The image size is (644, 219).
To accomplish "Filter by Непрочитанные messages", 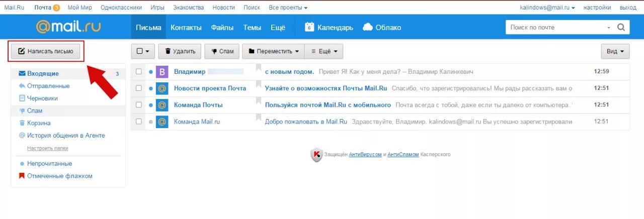I will [x=50, y=164].
